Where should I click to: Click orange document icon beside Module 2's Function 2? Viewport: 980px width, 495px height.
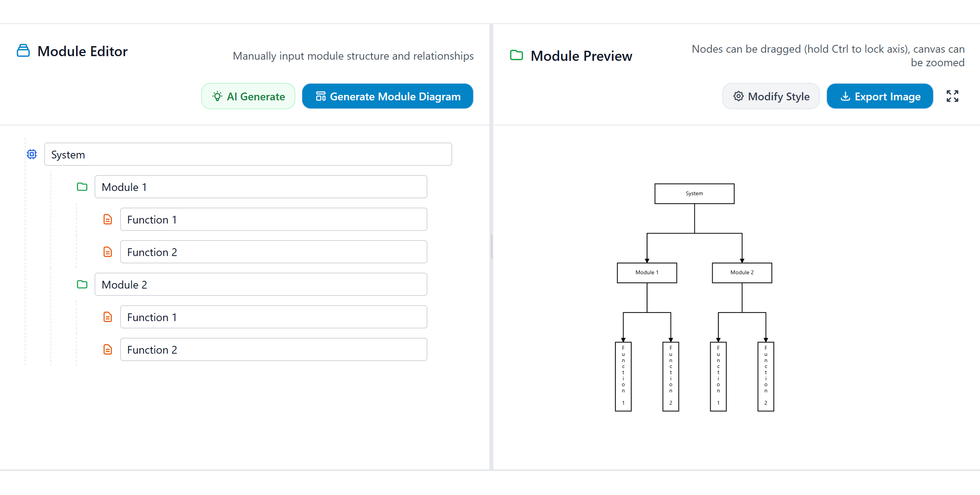click(107, 349)
